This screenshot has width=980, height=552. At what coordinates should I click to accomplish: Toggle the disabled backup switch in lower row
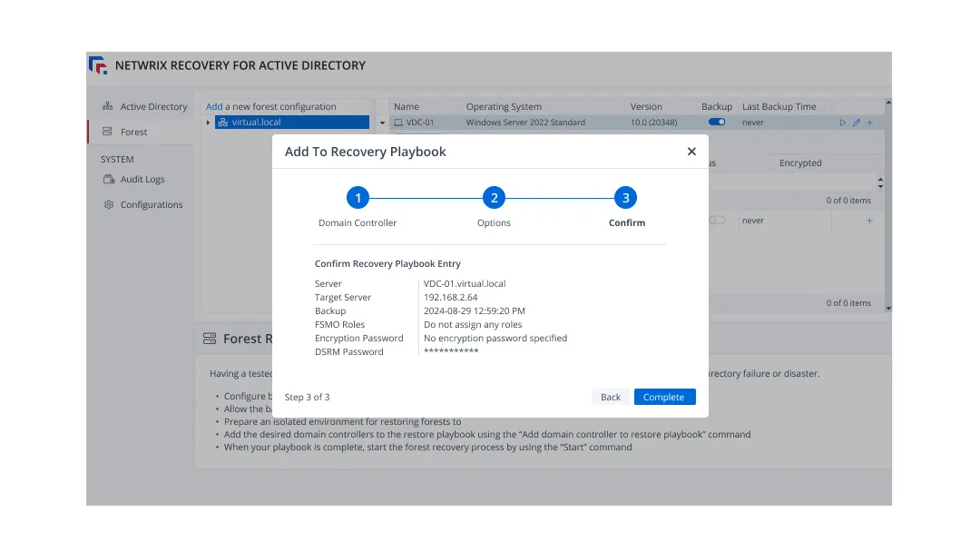(717, 220)
